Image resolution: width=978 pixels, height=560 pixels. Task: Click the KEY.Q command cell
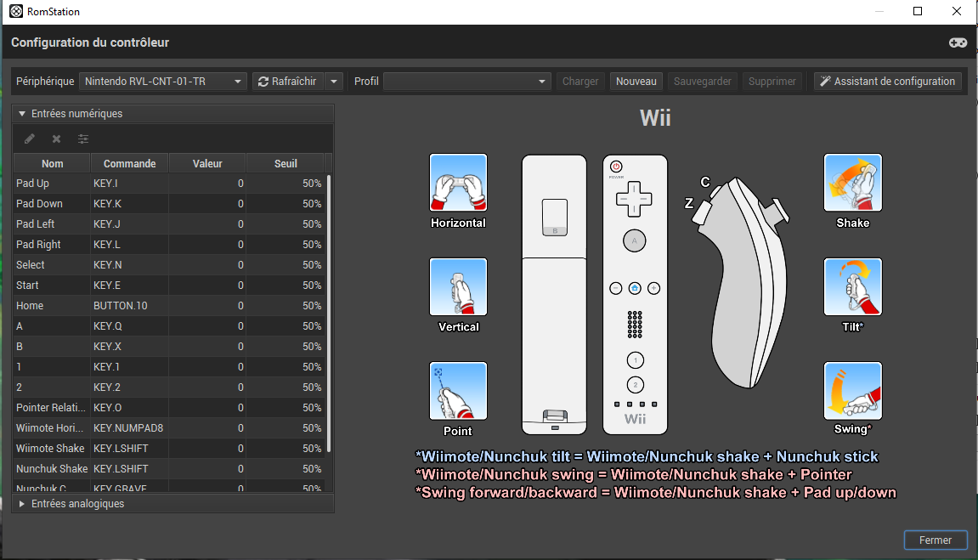click(130, 326)
